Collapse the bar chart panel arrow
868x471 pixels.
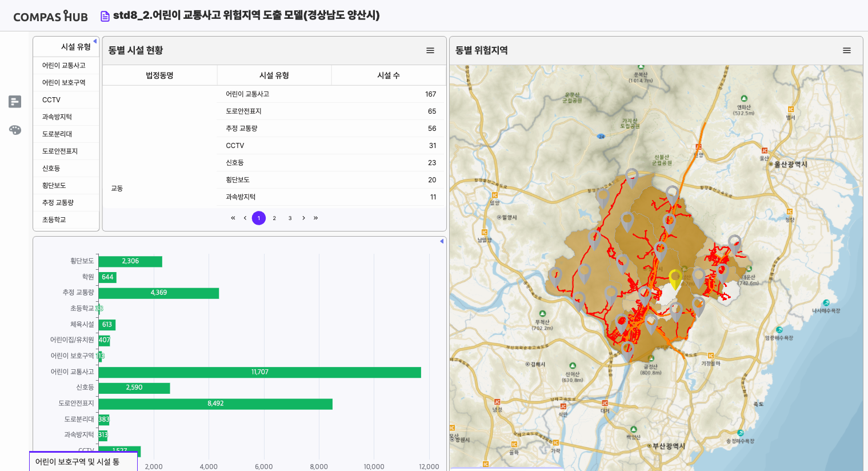442,241
